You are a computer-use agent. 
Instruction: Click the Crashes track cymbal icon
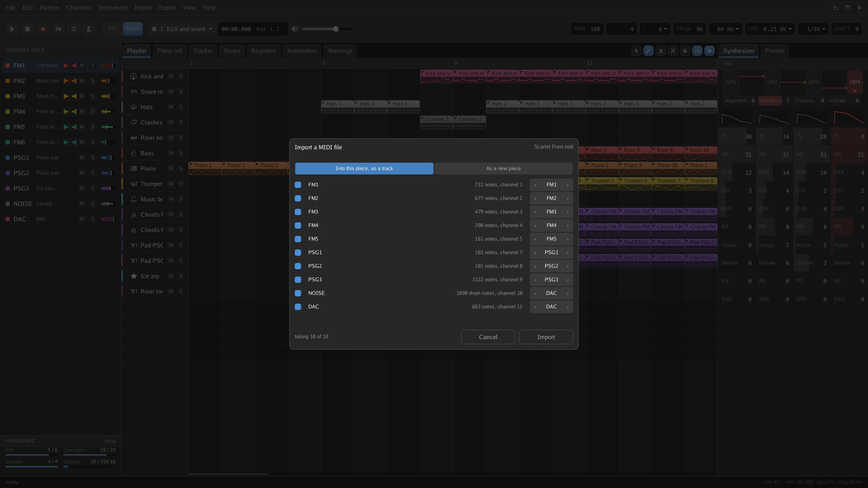tap(134, 122)
